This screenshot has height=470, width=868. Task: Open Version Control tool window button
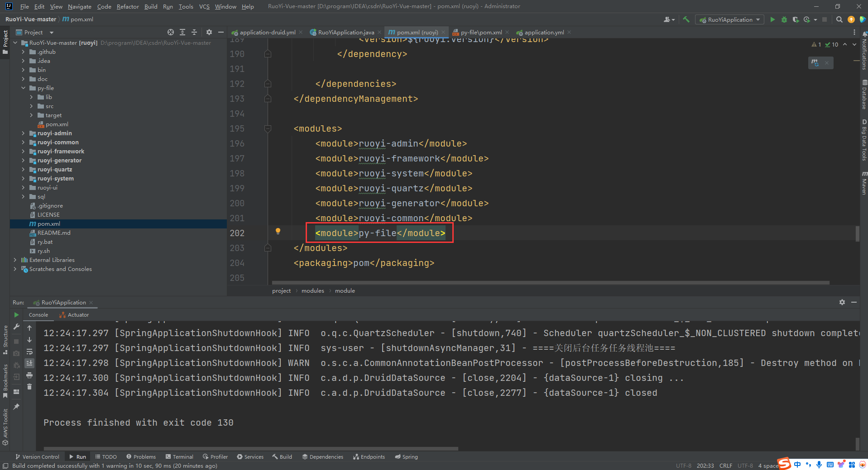pos(37,457)
